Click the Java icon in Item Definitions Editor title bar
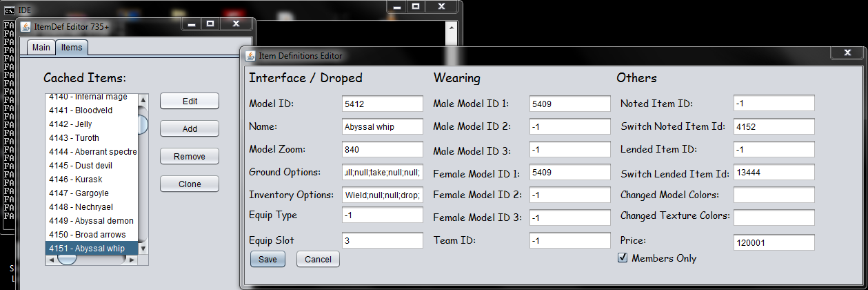The width and height of the screenshot is (868, 290). click(x=250, y=55)
